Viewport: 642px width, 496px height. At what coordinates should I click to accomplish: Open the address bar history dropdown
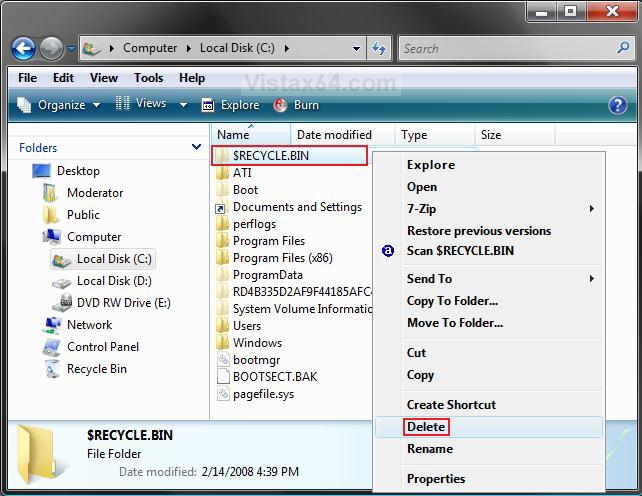click(357, 49)
